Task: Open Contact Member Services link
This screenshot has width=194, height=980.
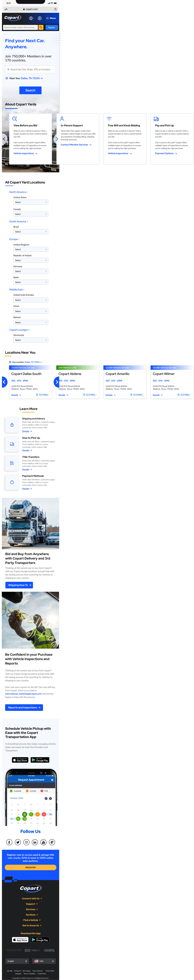Action: pos(76,145)
